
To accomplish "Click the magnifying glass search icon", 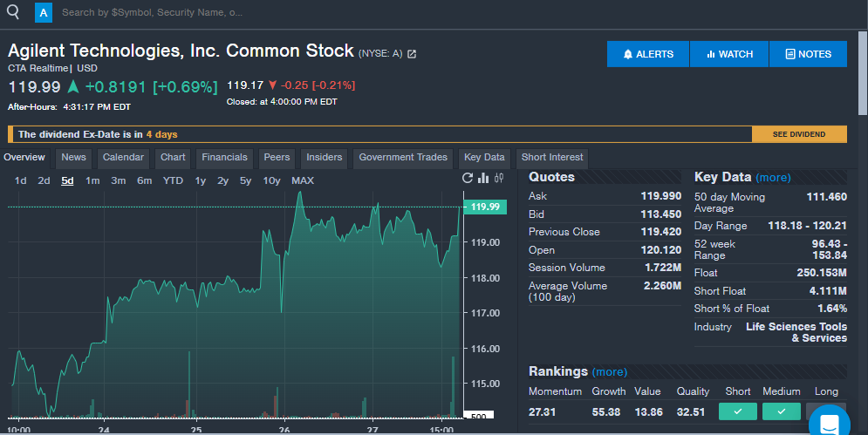I will (13, 11).
